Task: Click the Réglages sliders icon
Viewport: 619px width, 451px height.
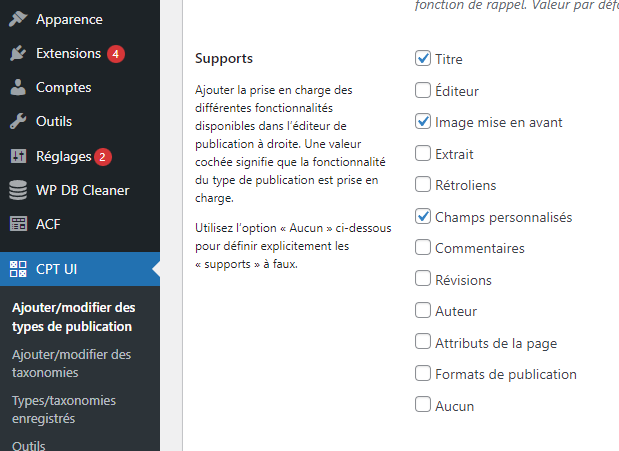Action: 18,156
